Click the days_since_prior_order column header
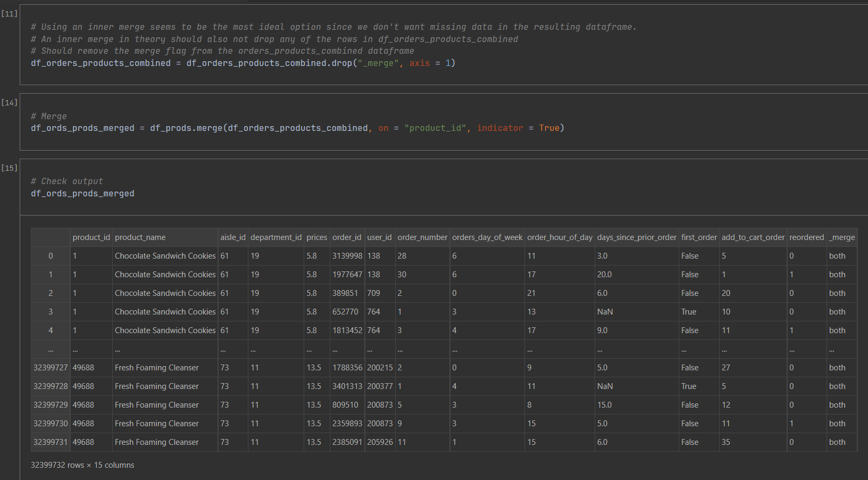The width and height of the screenshot is (868, 480). [636, 237]
